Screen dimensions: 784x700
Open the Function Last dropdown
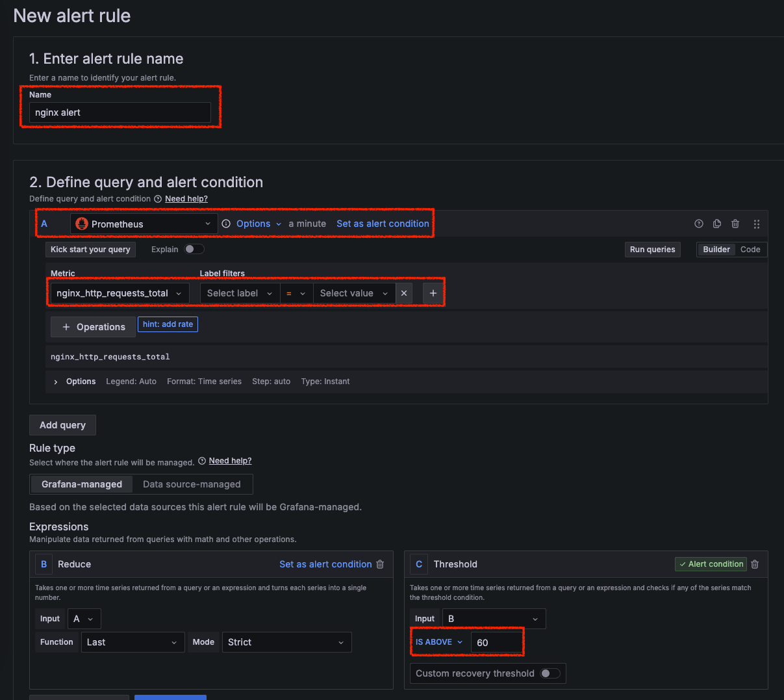[x=133, y=642]
